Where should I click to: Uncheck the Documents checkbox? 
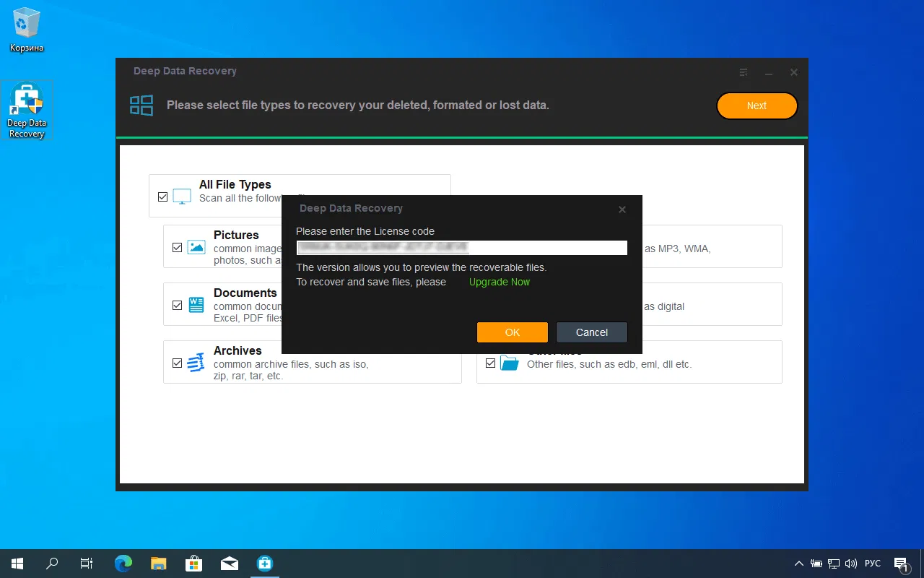pyautogui.click(x=177, y=305)
